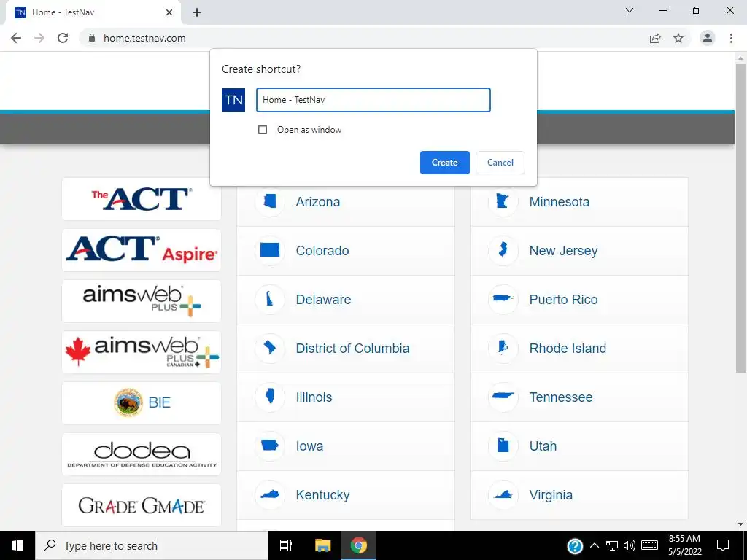This screenshot has width=747, height=560.
Task: Click the Colorado state shape icon
Action: coord(270,251)
